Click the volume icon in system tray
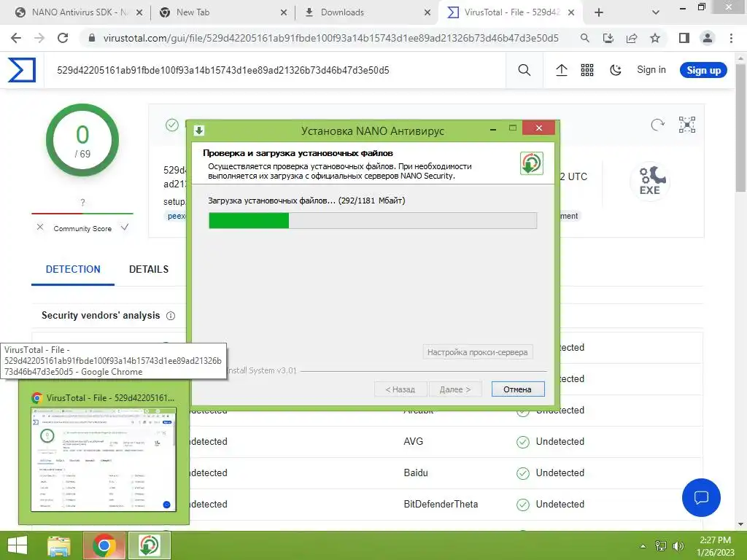Viewport: 747px width, 560px height. click(678, 546)
